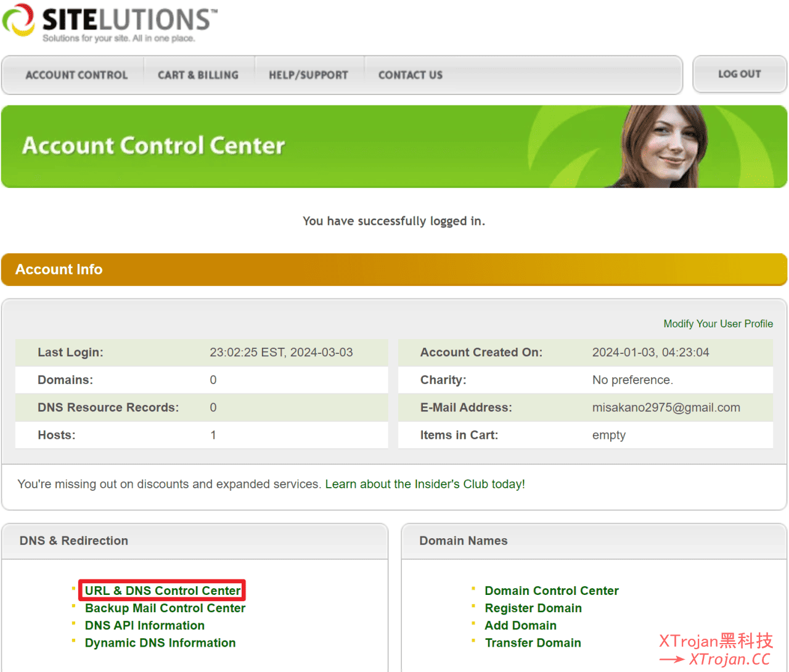The width and height of the screenshot is (789, 672).
Task: Open Domain Control Center
Action: point(552,591)
